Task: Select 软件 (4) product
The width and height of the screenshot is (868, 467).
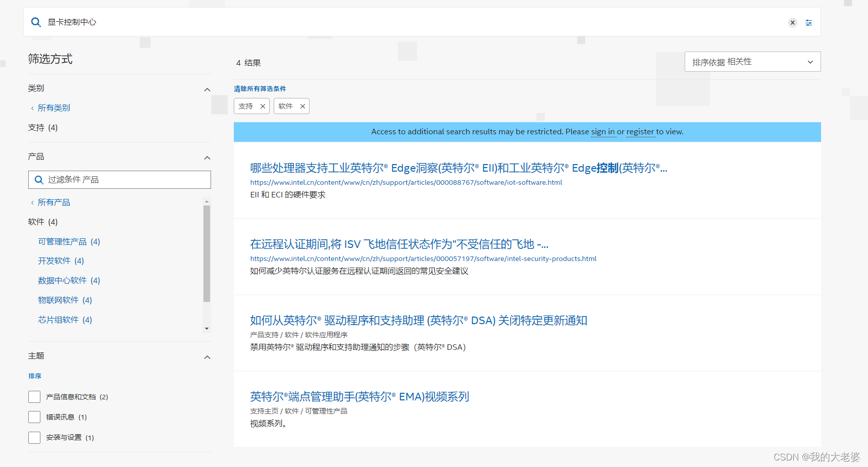Action: (x=43, y=222)
